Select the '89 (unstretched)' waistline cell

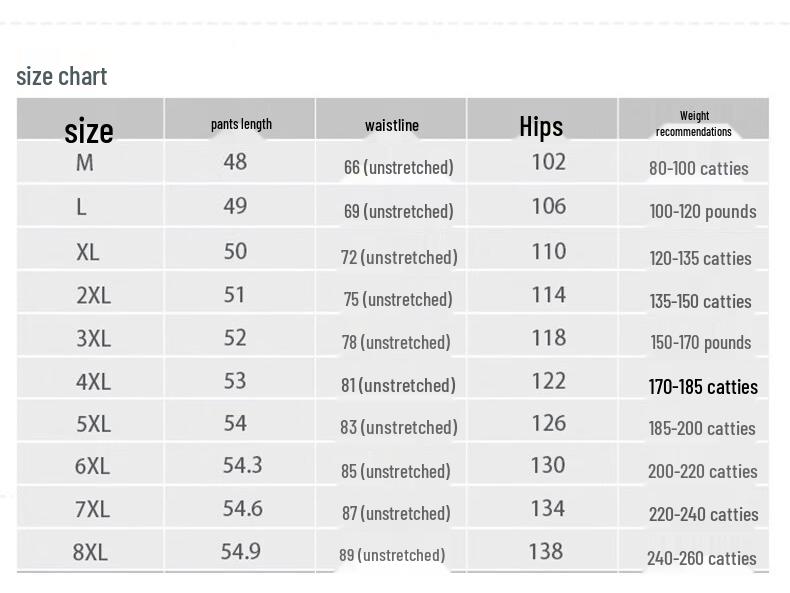(392, 555)
